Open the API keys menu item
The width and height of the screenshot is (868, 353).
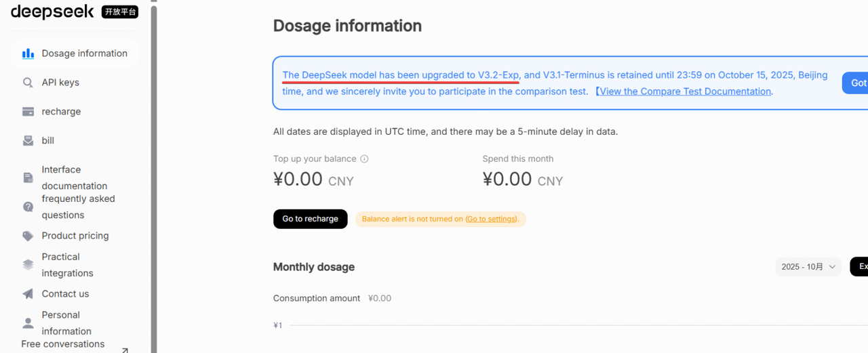click(x=60, y=83)
